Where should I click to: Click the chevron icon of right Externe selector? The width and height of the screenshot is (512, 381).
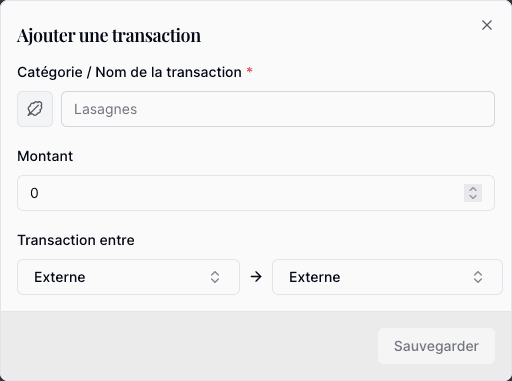[x=478, y=277]
